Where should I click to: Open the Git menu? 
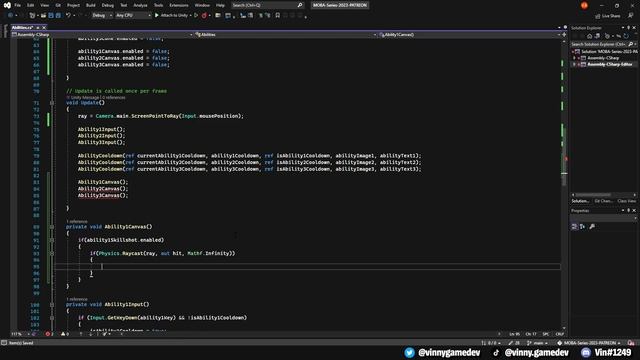coord(58,5)
